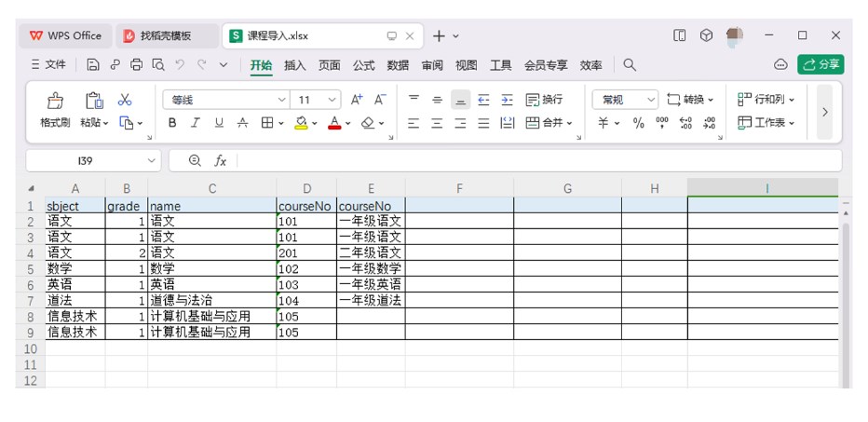Open the 插入 ribbon tab

point(295,65)
